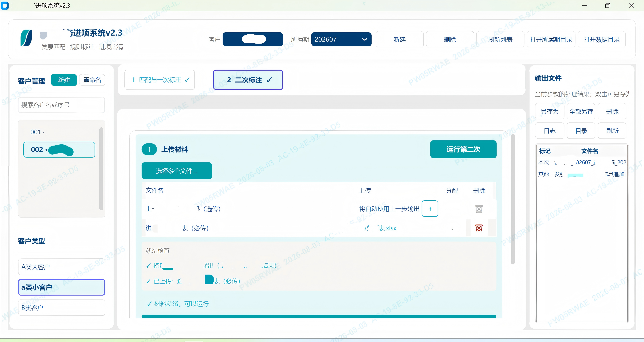This screenshot has width=644, height=342.
Task: Click the 文件名 column header in output list
Action: pyautogui.click(x=590, y=151)
